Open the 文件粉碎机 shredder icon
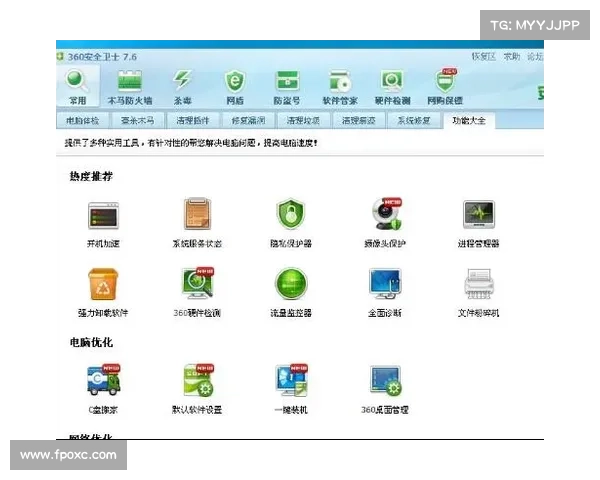600x480 pixels. point(479,284)
